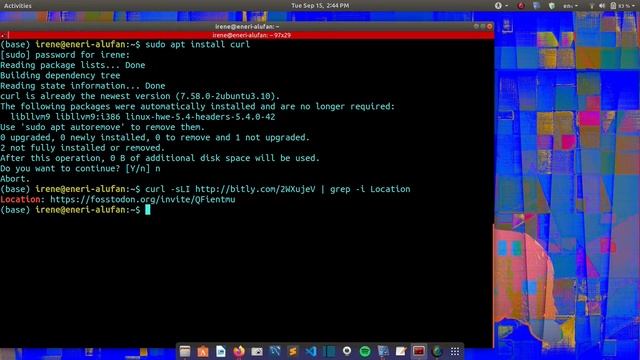Screen dimensions: 640x360
Task: Launch Visual Studio Code from the dock
Action: pos(311,351)
